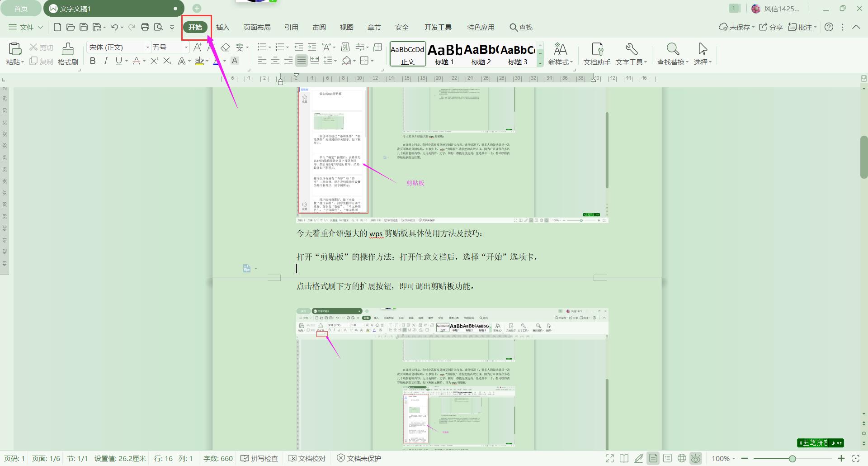Open the 页面布局 ribbon tab
This screenshot has width=868, height=466.
point(257,27)
